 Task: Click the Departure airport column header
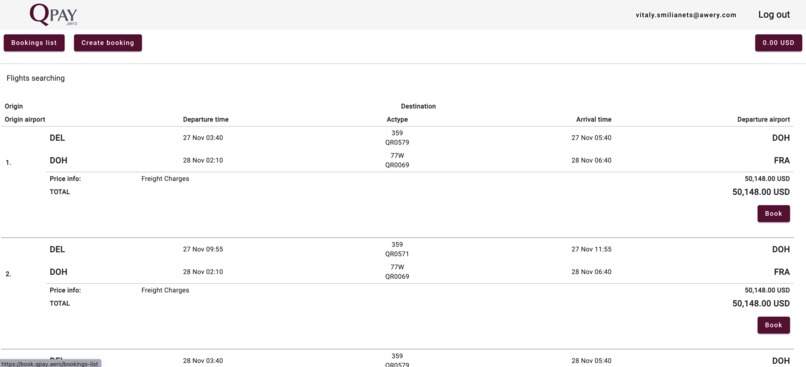point(763,119)
